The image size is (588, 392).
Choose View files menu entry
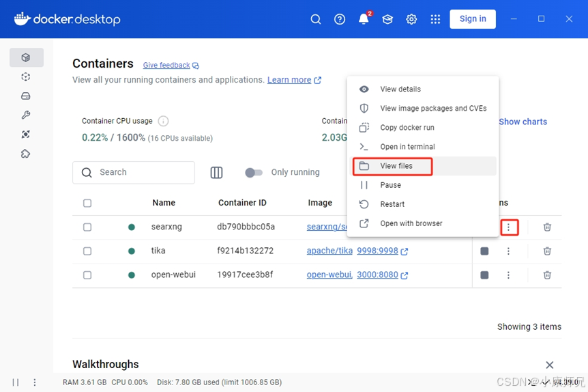click(423, 166)
